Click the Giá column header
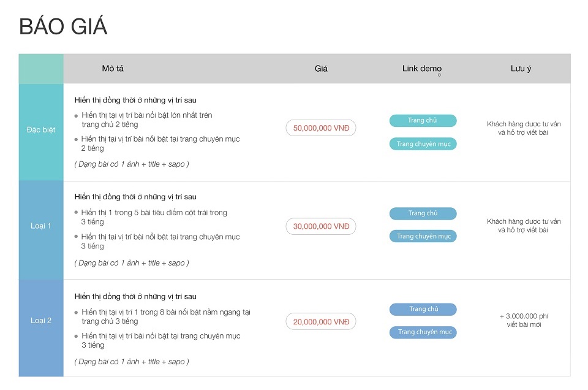This screenshot has width=588, height=390. pyautogui.click(x=321, y=69)
